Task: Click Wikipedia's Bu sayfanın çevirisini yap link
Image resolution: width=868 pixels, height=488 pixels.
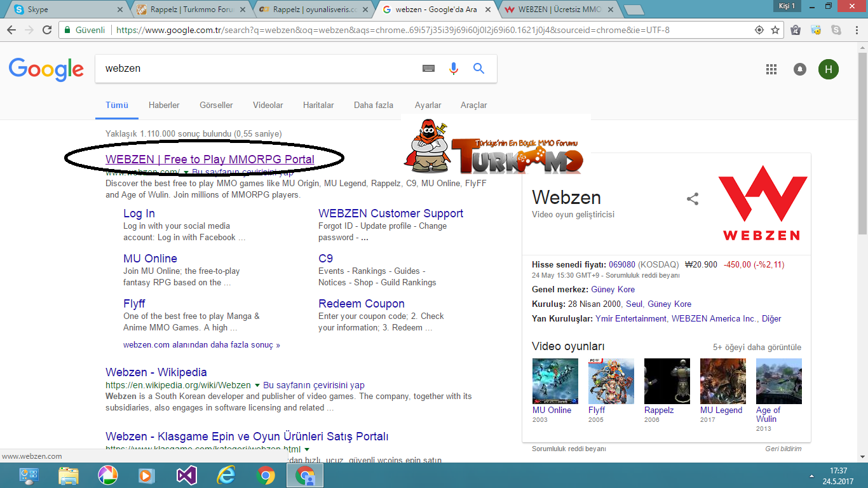Action: click(x=314, y=386)
